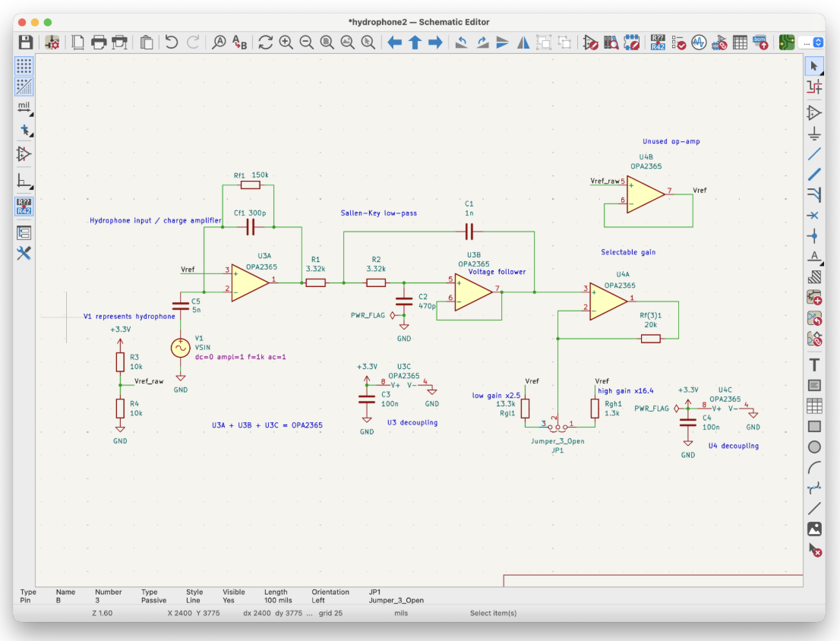840x641 pixels.
Task: Navigate back with the left blue arrow
Action: 394,43
